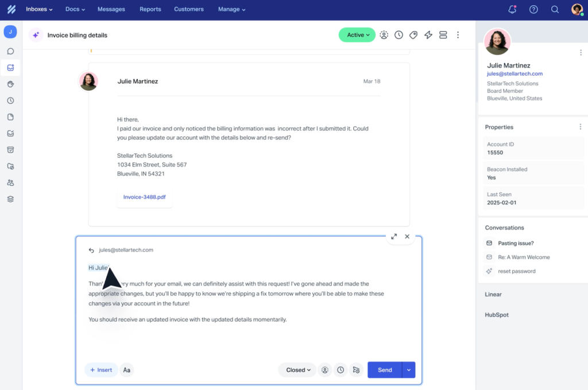Open the Closed status dropdown in the reply footer
This screenshot has width=588, height=390.
[297, 370]
